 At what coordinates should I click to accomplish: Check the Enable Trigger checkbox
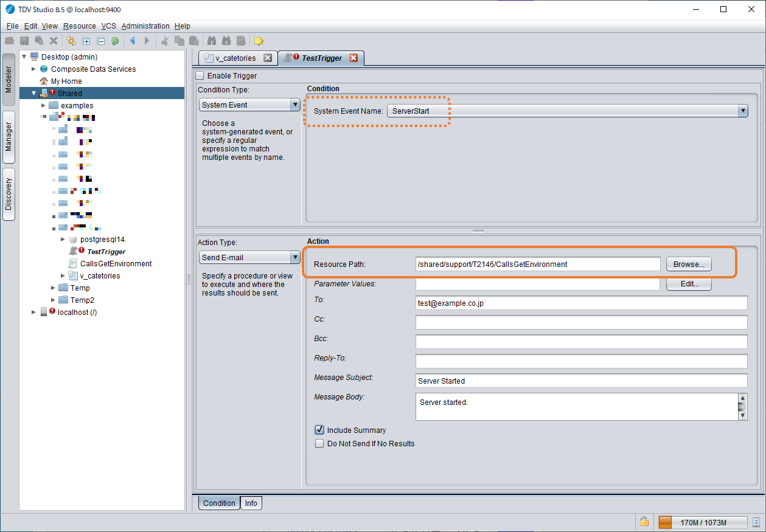tap(200, 76)
